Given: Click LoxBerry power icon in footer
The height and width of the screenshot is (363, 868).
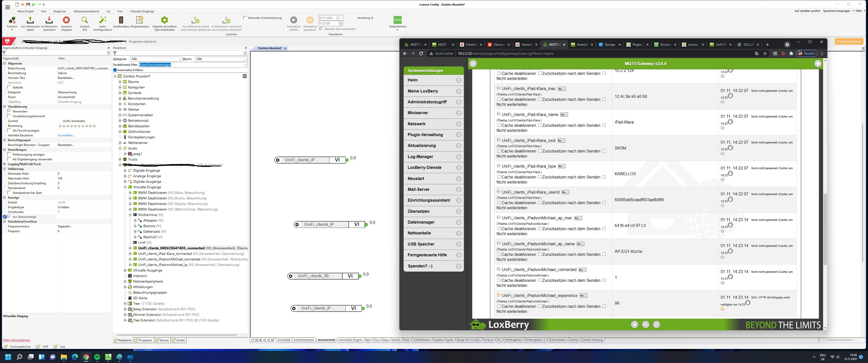Looking at the screenshot, I should [x=656, y=325].
